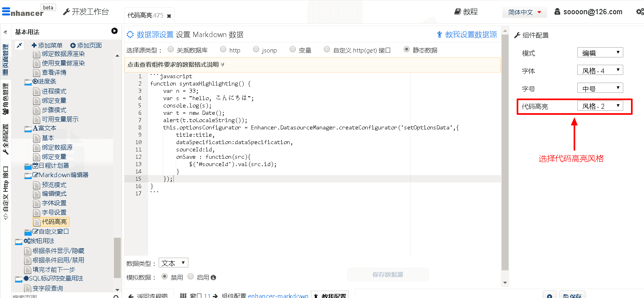Screen dimensions: 644x298
Task: Click the play icon beside 基本用法
Action: 114,31
